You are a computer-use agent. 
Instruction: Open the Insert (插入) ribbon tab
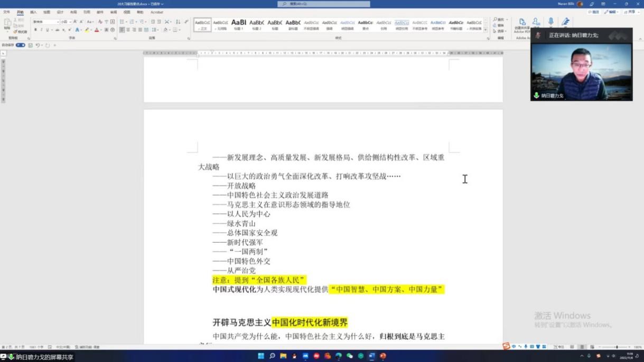tap(33, 12)
